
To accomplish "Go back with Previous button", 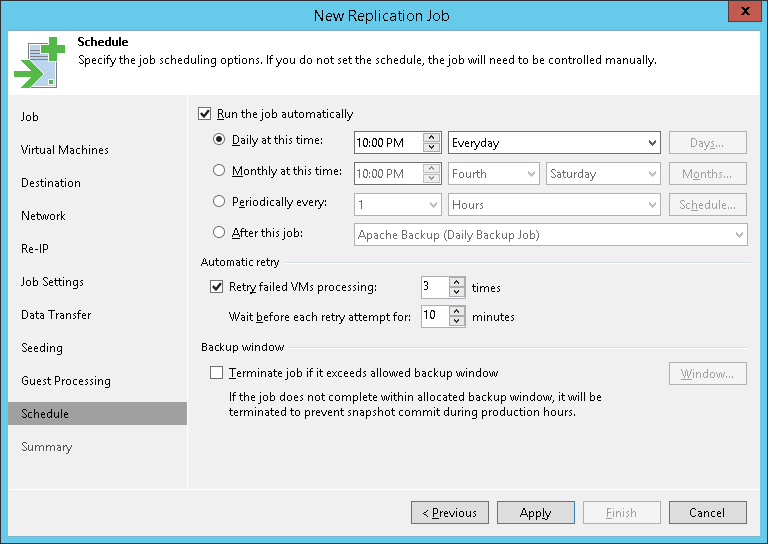I will pyautogui.click(x=449, y=513).
